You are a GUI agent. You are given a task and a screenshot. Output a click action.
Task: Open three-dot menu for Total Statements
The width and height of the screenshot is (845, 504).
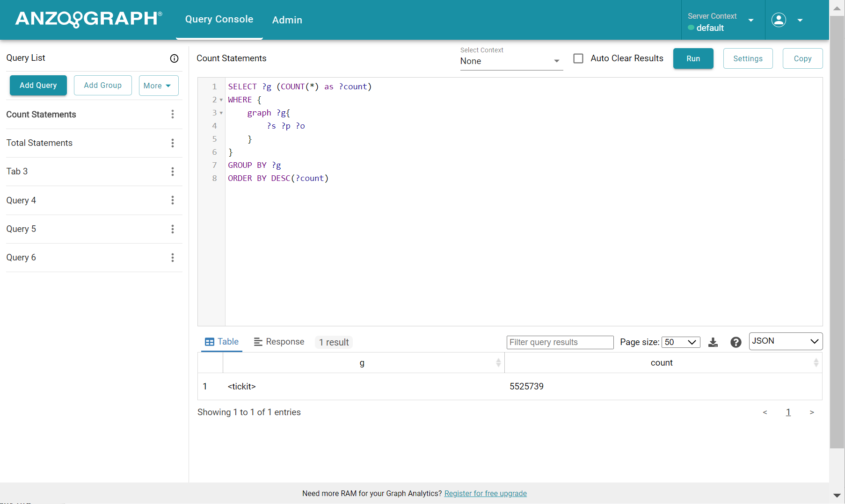(x=173, y=143)
